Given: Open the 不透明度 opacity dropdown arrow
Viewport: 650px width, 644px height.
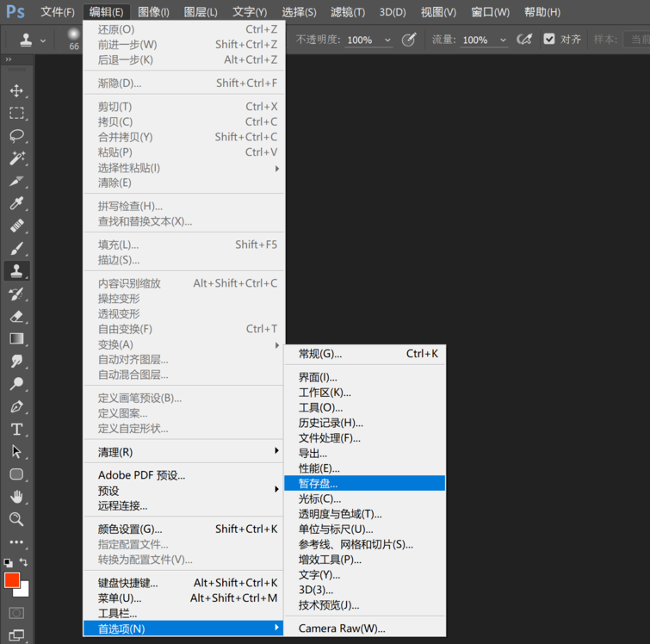Looking at the screenshot, I should 387,40.
